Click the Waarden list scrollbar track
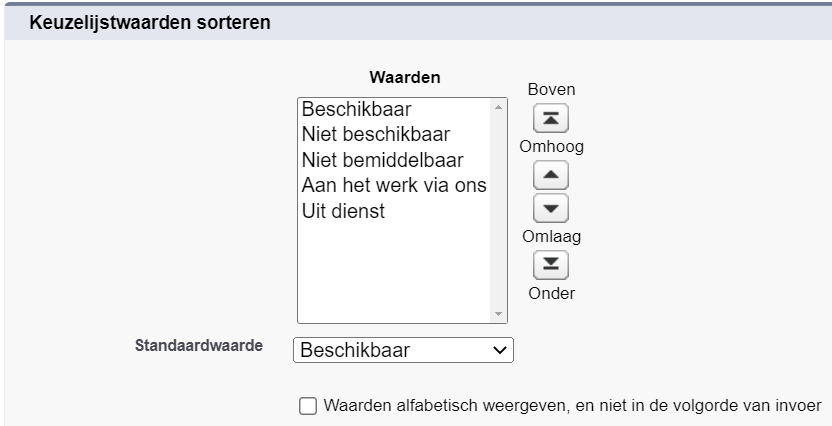The height and width of the screenshot is (426, 832). pos(498,211)
